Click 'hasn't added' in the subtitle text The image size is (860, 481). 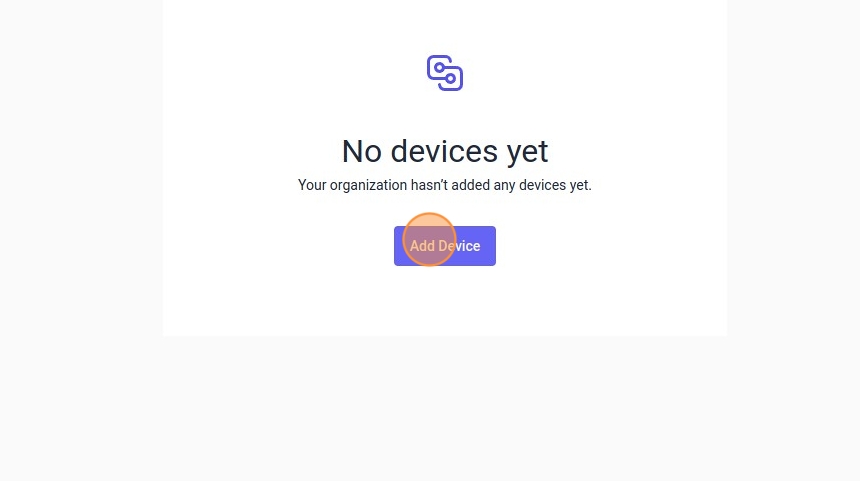450,185
